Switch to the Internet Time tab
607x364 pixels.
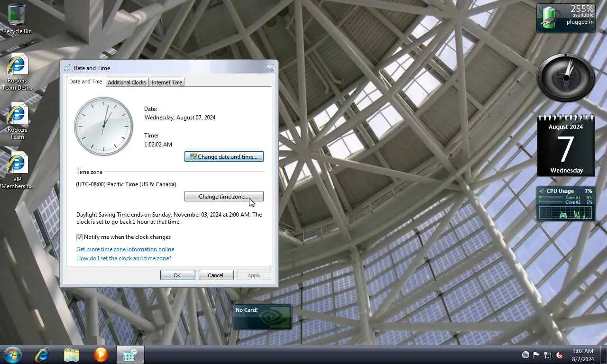pos(166,82)
